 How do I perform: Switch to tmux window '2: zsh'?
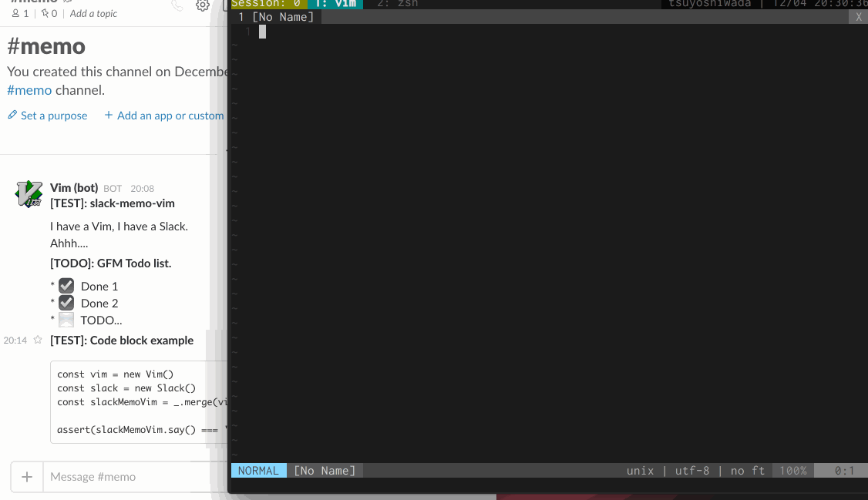point(398,4)
